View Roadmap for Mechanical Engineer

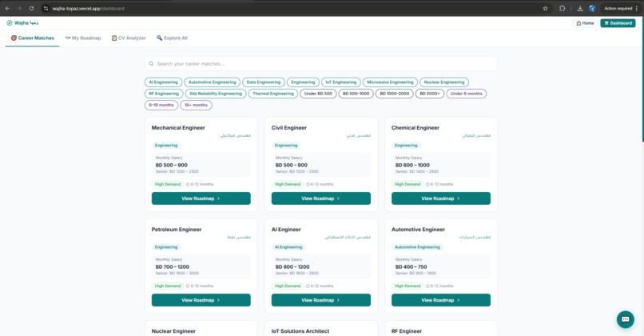(201, 198)
